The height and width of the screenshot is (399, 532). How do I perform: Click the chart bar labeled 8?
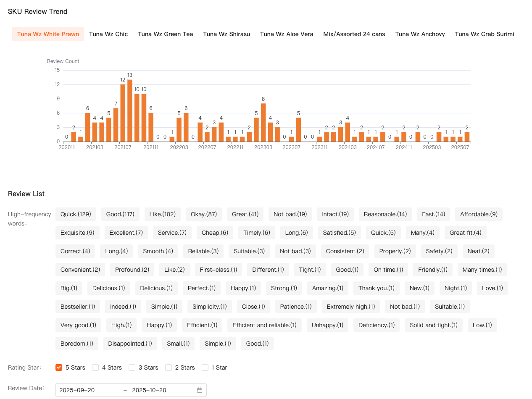[x=263, y=122]
